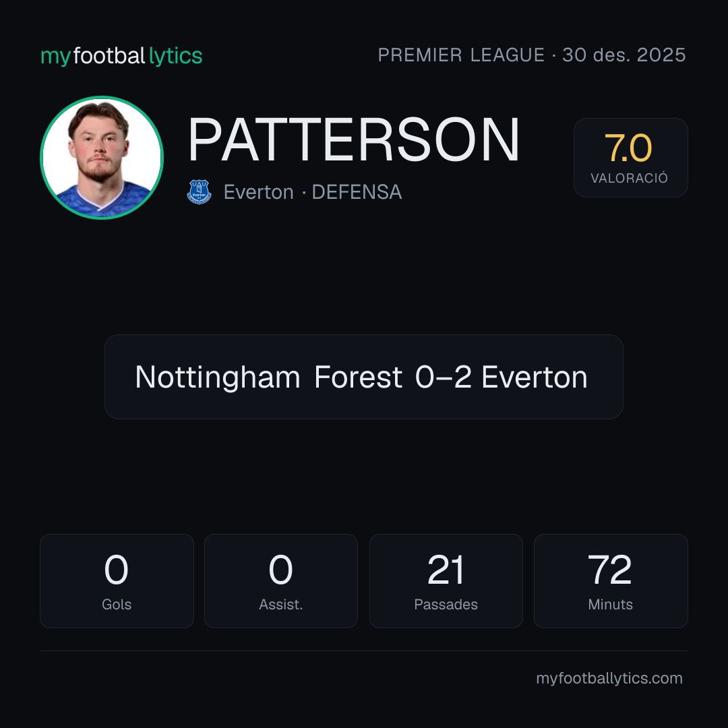Open Patterson's player photo

tap(102, 157)
